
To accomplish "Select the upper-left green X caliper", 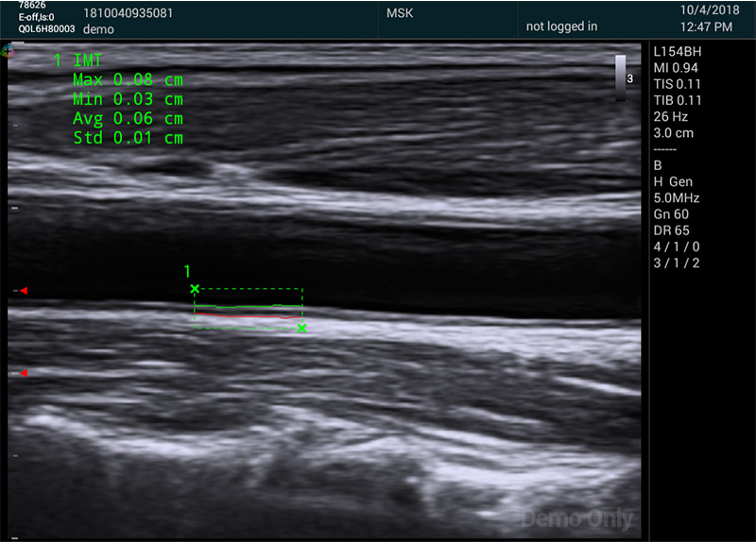I will pyautogui.click(x=195, y=289).
